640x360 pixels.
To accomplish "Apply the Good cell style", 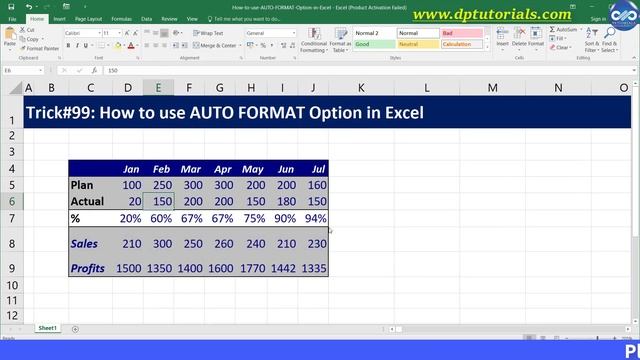I will [x=374, y=44].
